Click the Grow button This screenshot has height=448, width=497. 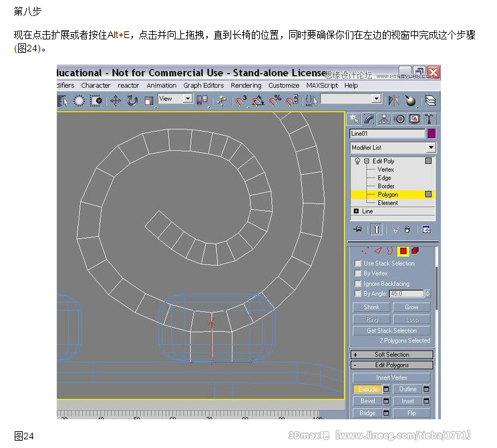[411, 307]
